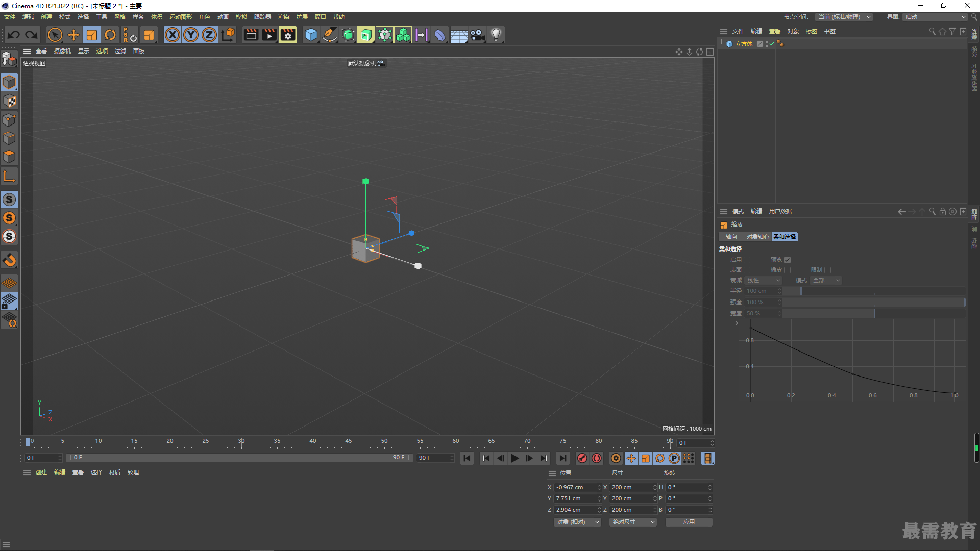Open the 节点空间 dropdown

pyautogui.click(x=844, y=17)
